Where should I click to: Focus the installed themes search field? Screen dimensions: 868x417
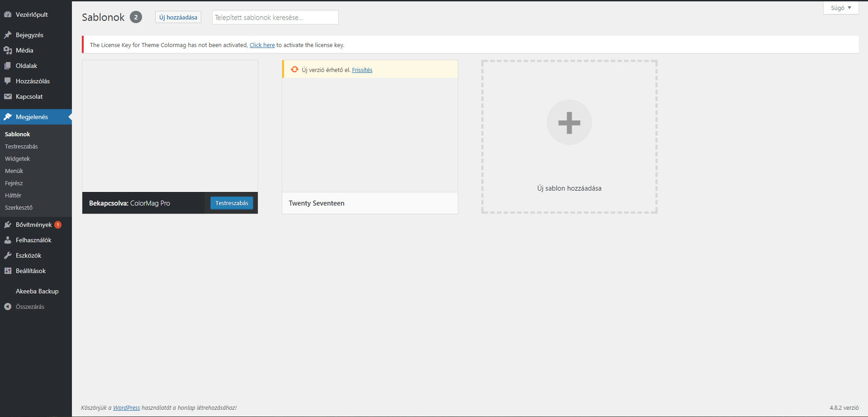275,17
